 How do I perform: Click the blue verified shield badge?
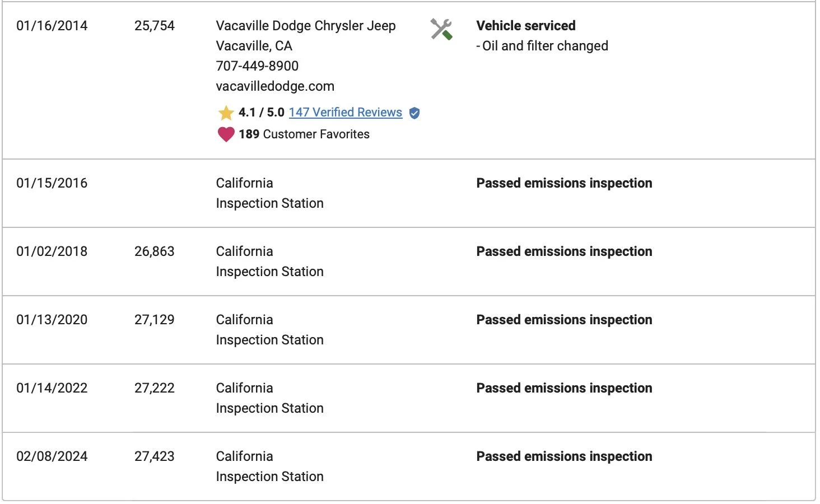click(x=414, y=113)
